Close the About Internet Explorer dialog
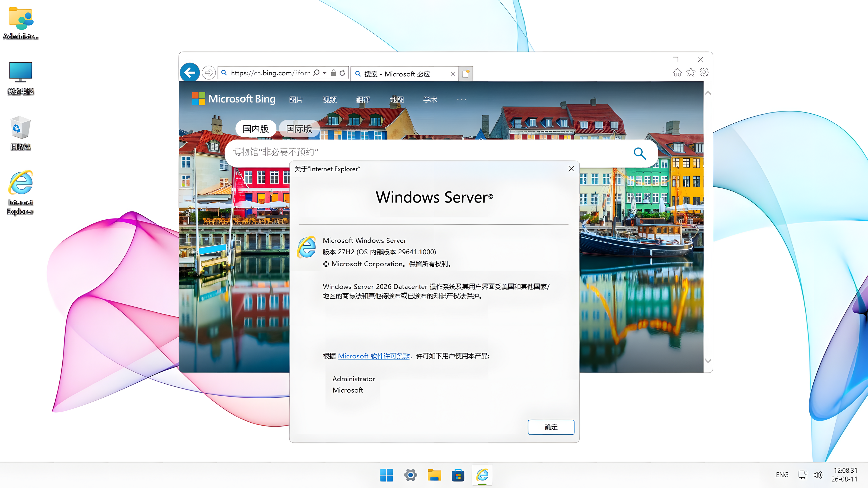This screenshot has height=488, width=868. [x=571, y=169]
